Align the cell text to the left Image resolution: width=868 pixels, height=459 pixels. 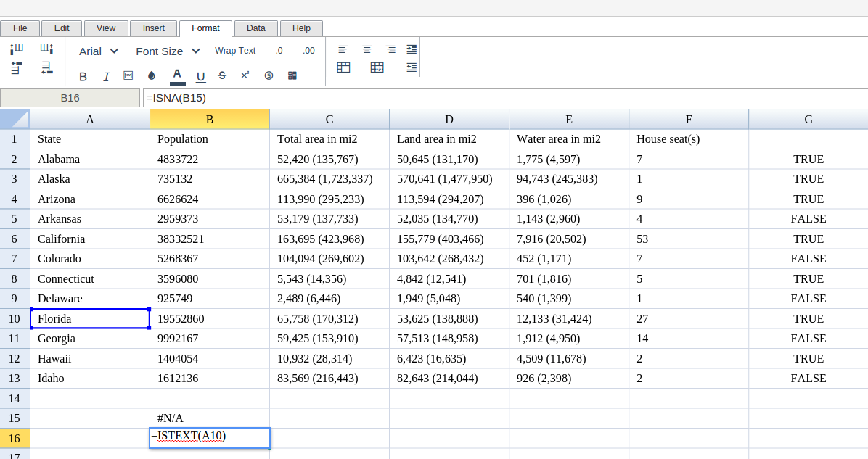[x=343, y=49]
